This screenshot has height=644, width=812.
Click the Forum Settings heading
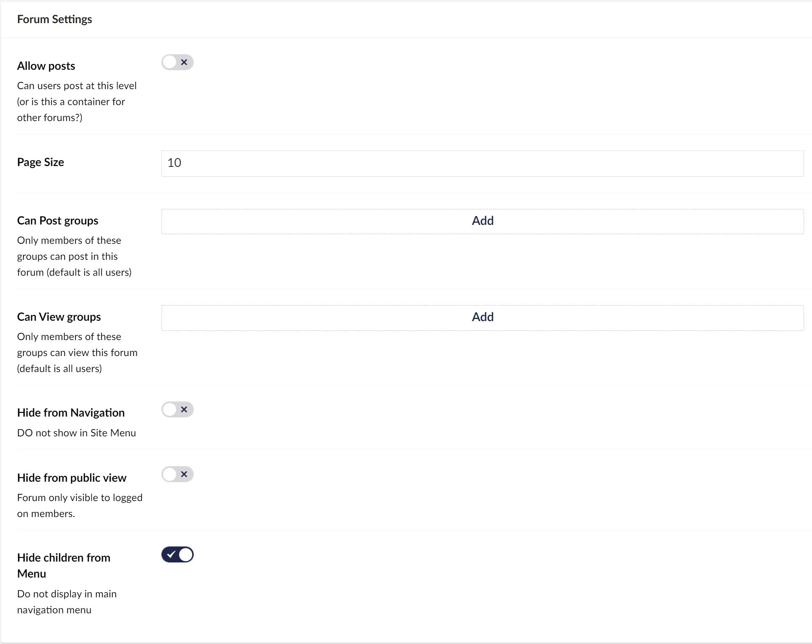pos(54,19)
